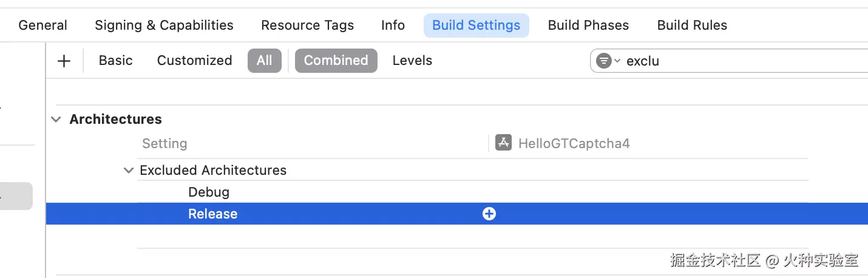Select the Combined view mode
The width and height of the screenshot is (868, 278).
(336, 61)
